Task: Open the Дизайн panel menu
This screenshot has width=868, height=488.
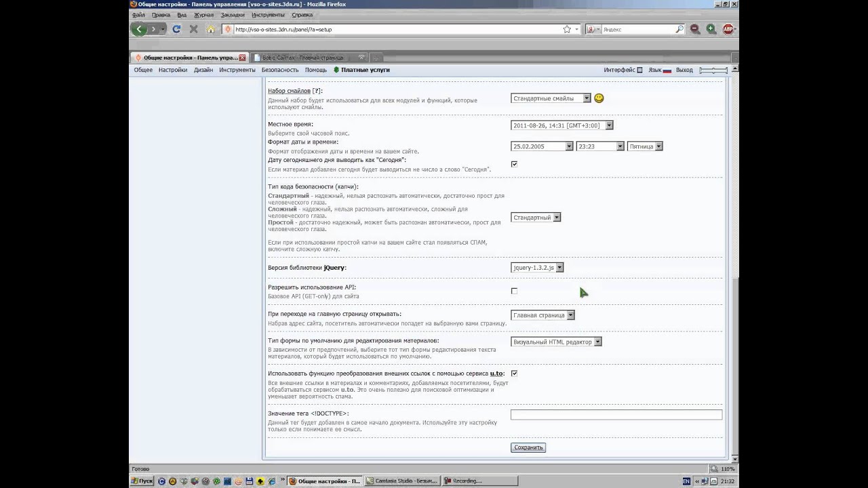Action: click(x=203, y=70)
